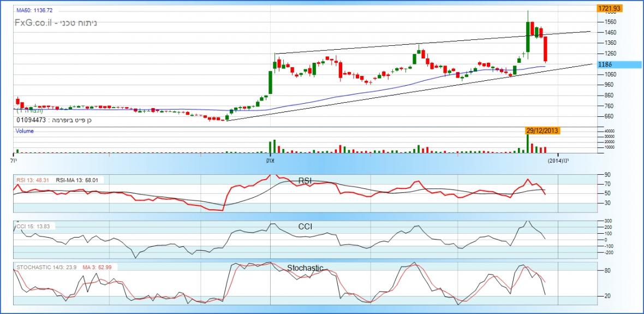The width and height of the screenshot is (644, 314).
Task: Click the orange 1721.93 high price tag
Action: 610,9
